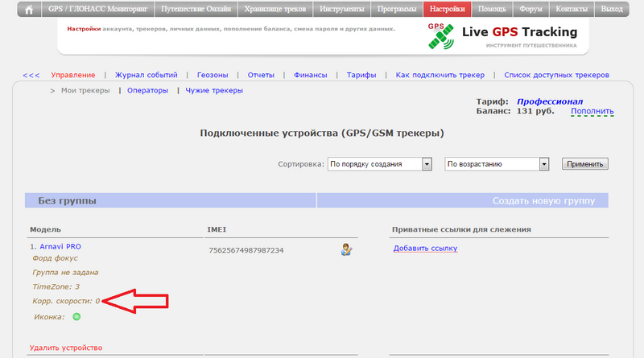The height and width of the screenshot is (358, 644).
Task: Click the Пополнить balance link
Action: pos(592,112)
